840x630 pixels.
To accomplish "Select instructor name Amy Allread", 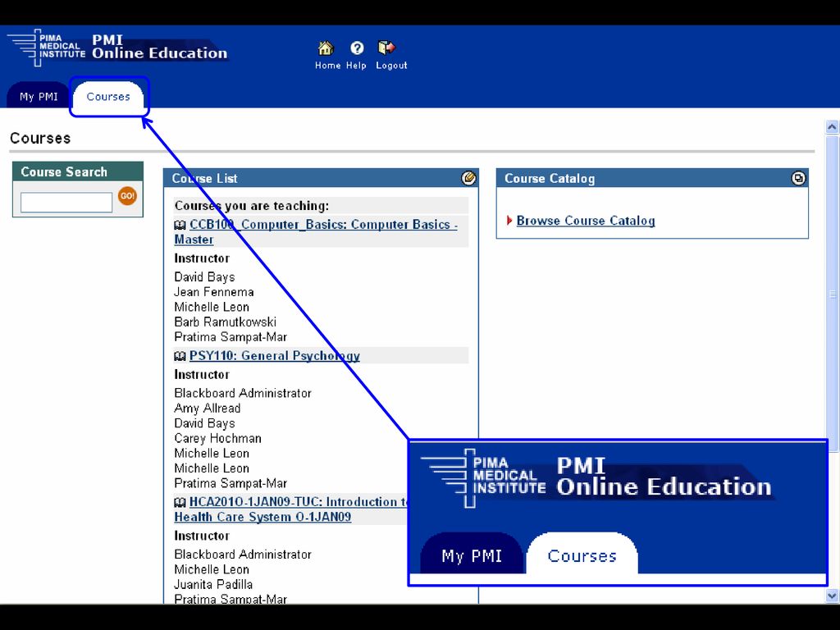I will (x=208, y=409).
